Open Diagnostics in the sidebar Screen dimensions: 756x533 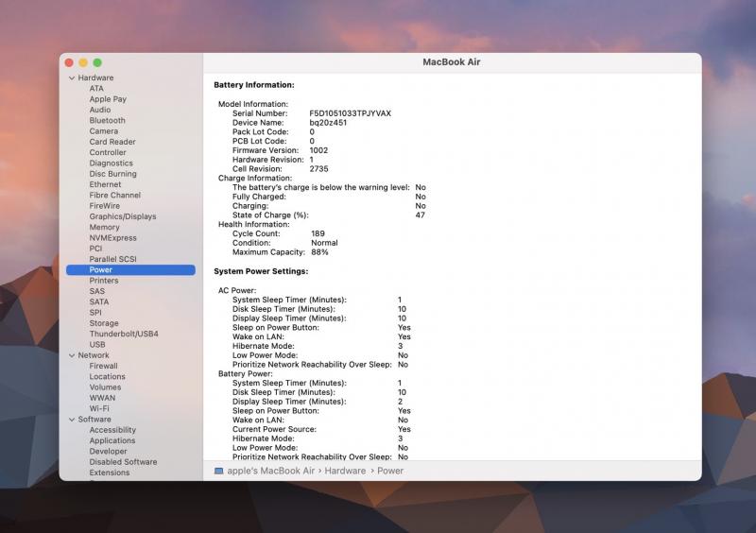tap(111, 163)
